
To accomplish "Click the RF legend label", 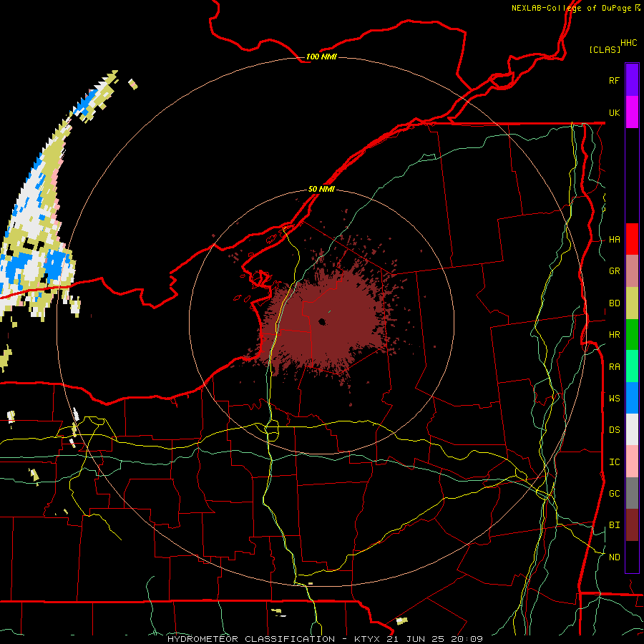I will coord(614,80).
